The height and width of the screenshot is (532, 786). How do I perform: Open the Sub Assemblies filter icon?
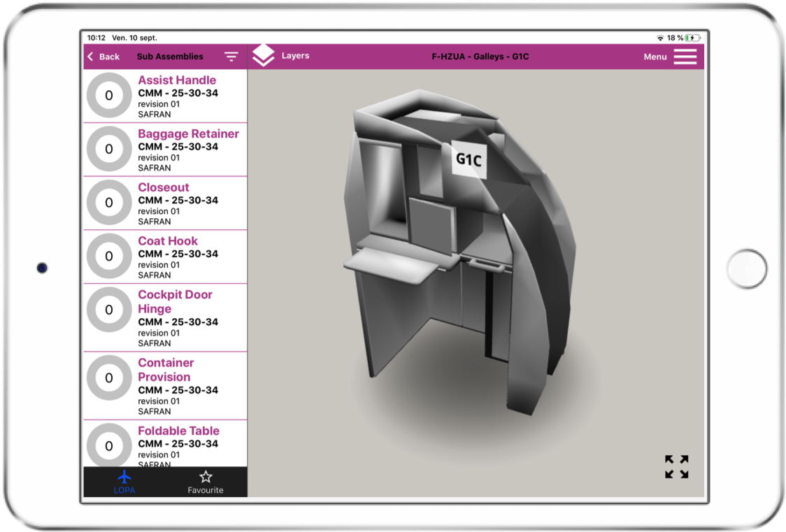point(231,57)
